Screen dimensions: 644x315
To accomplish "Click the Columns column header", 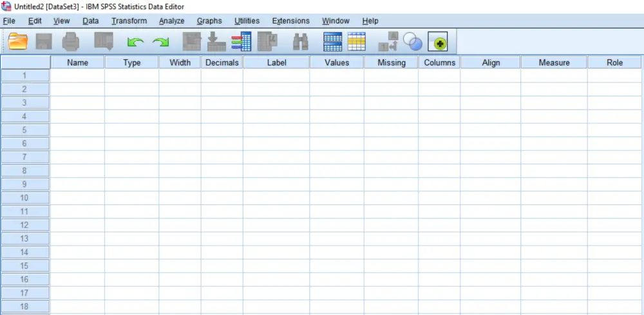I will pyautogui.click(x=439, y=62).
